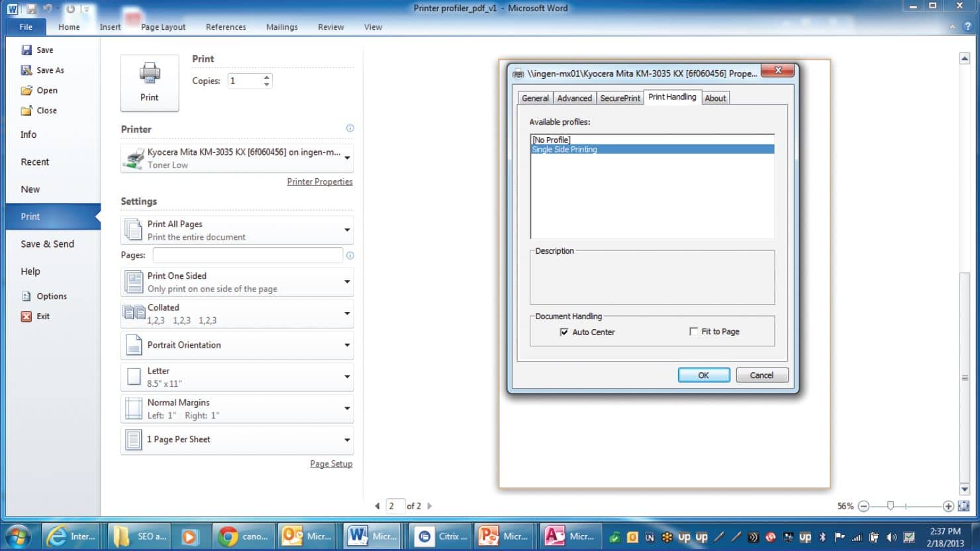This screenshot has height=551, width=980.
Task: Click the info icon beside Printer heading
Action: [350, 128]
